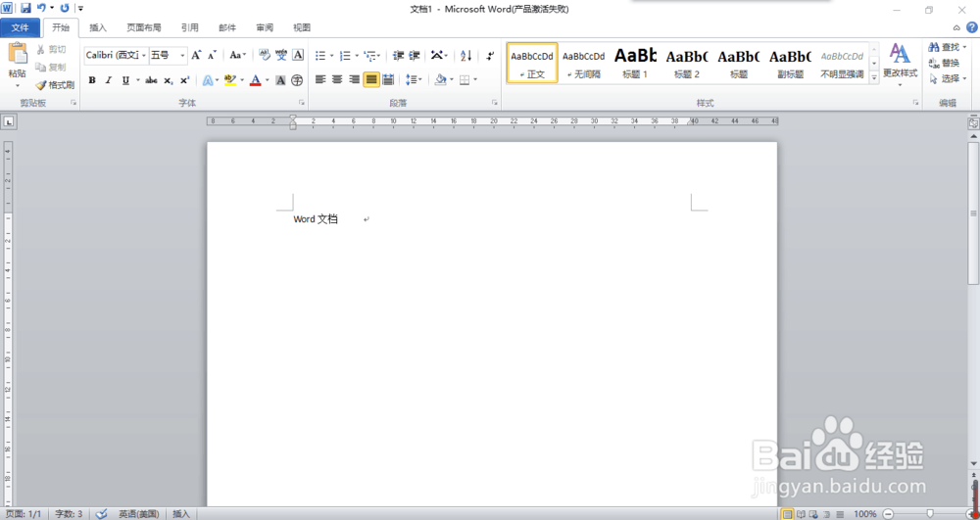Screen dimensions: 980x520
Task: Toggle Bold formatting
Action: pos(92,80)
